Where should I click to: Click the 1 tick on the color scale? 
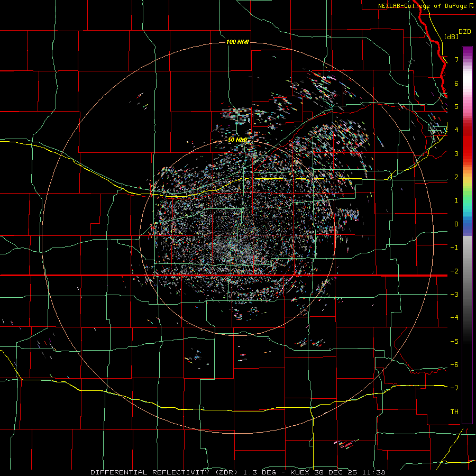click(456, 200)
